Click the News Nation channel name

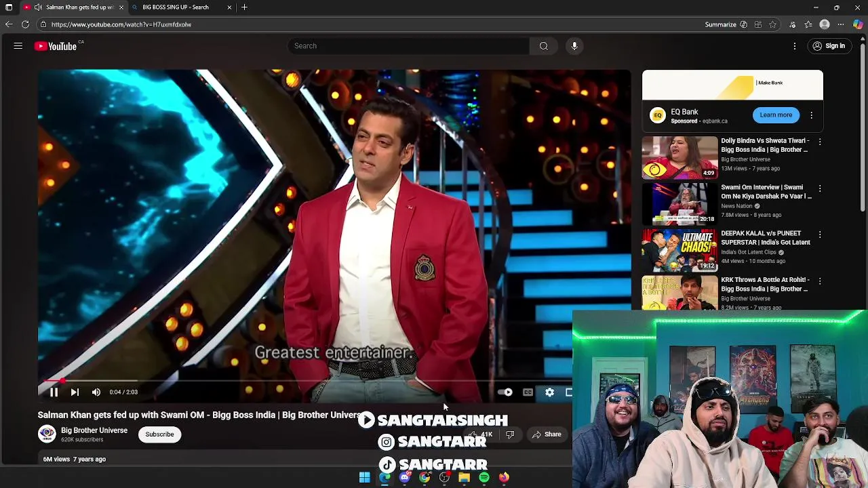[737, 206]
